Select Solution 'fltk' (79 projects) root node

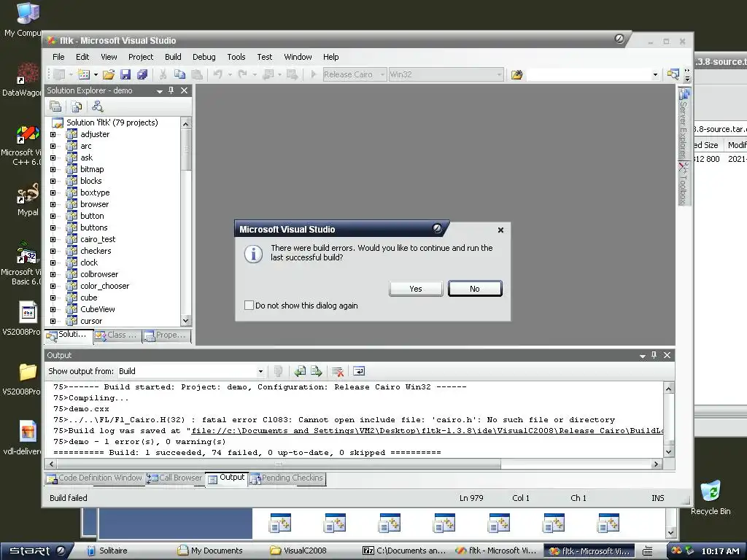click(x=112, y=122)
